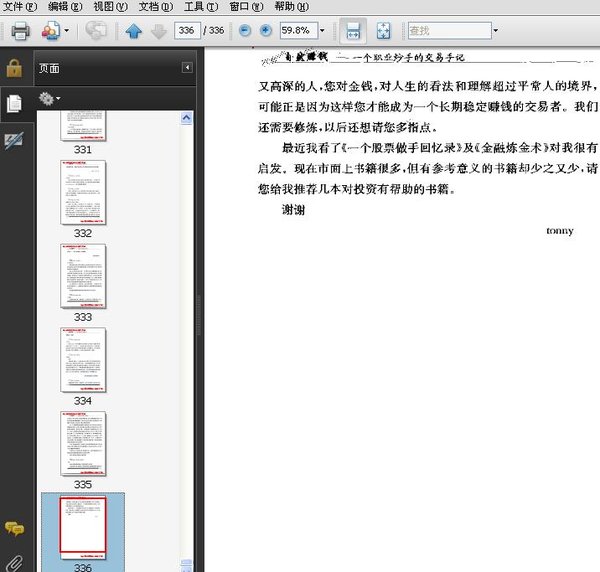Click the greyed next page down arrow

[x=158, y=31]
